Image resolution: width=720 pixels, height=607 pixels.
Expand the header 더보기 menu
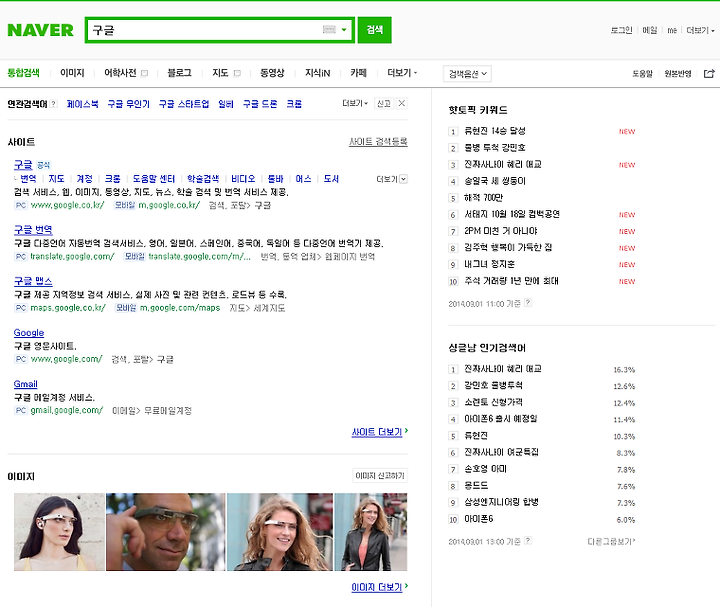[700, 30]
